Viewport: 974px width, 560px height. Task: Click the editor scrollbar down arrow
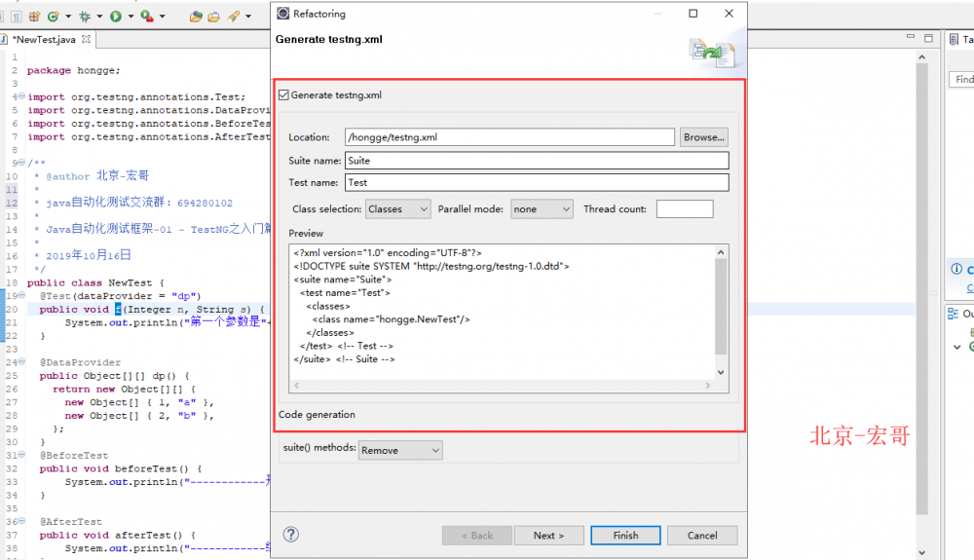[x=921, y=552]
